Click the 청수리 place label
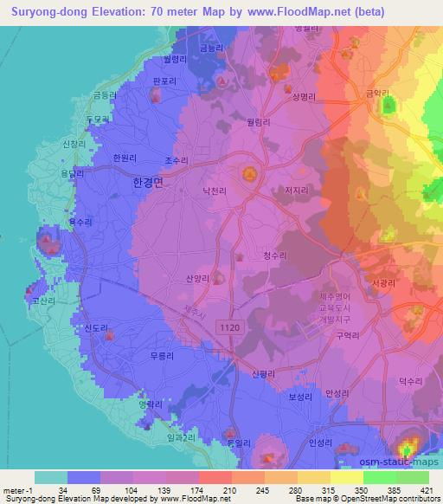This screenshot has width=443, height=504. [275, 255]
